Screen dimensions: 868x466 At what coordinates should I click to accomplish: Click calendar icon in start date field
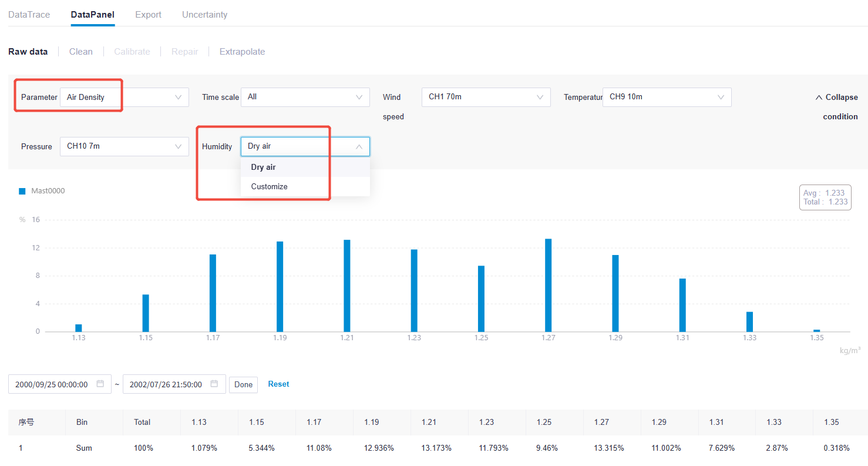click(x=100, y=384)
